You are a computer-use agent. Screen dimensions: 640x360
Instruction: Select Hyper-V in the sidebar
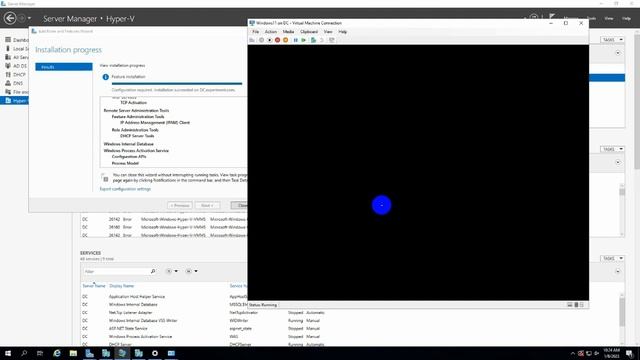(15, 100)
